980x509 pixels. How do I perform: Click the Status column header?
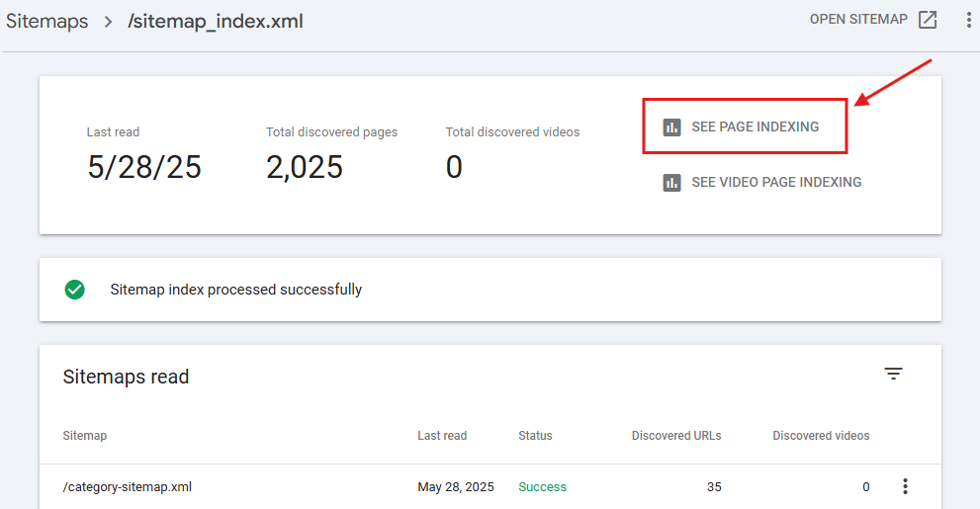[x=535, y=436]
